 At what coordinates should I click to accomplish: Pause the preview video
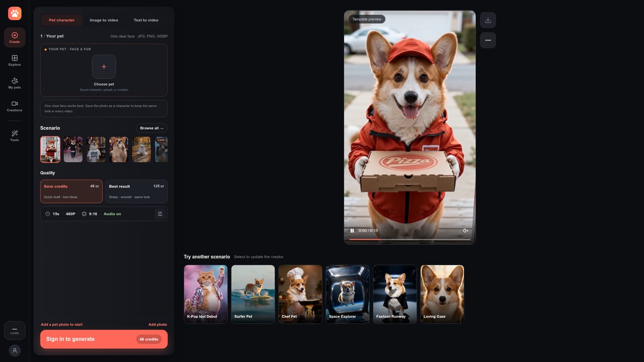click(352, 231)
